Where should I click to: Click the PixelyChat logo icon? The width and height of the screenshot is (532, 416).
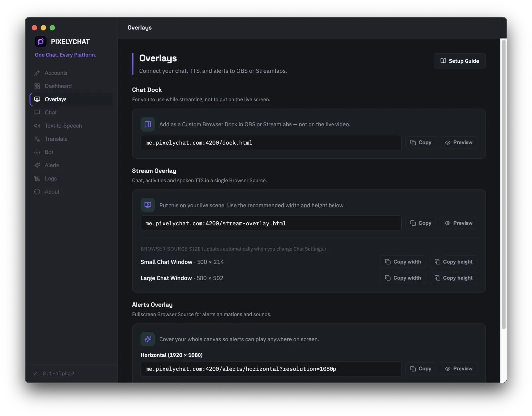pyautogui.click(x=41, y=42)
